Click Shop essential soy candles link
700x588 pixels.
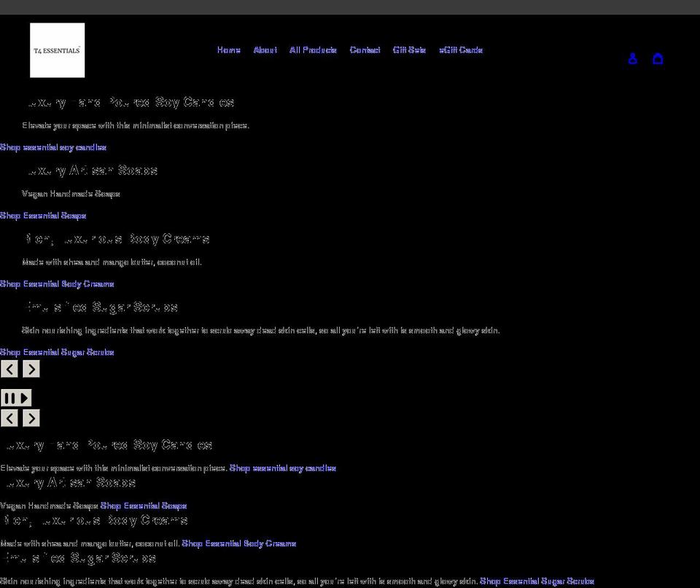(52, 147)
